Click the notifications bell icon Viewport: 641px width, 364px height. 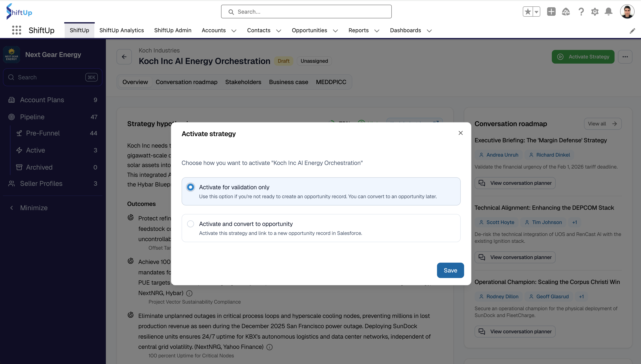click(x=608, y=12)
